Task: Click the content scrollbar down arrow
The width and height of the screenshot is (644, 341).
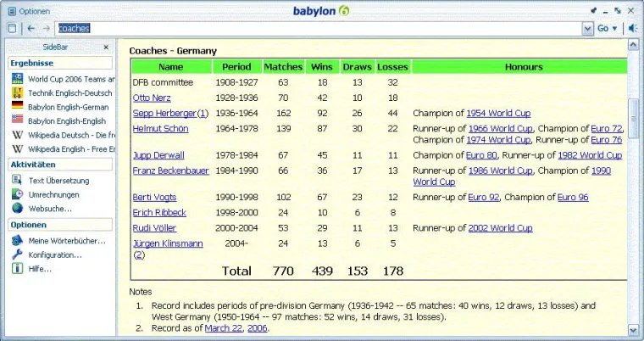Action: coord(633,329)
